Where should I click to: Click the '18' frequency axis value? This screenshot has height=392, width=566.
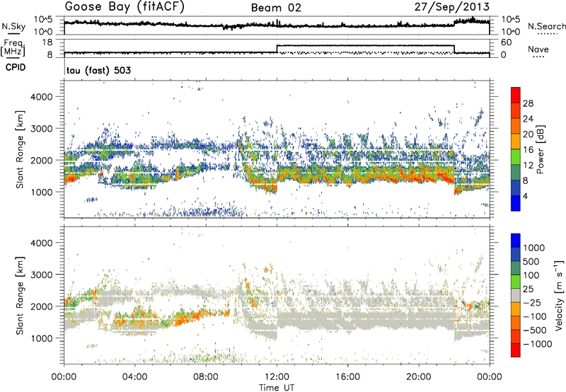point(47,42)
